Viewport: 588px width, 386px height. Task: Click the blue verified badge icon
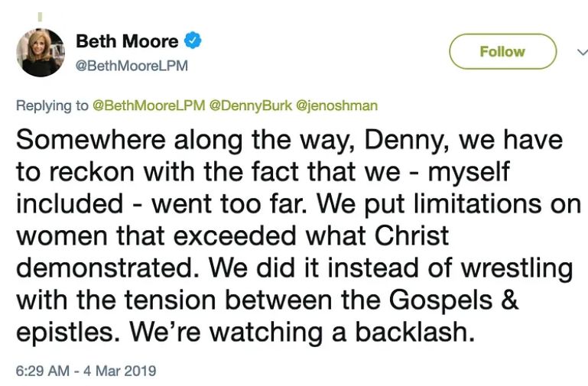(195, 41)
